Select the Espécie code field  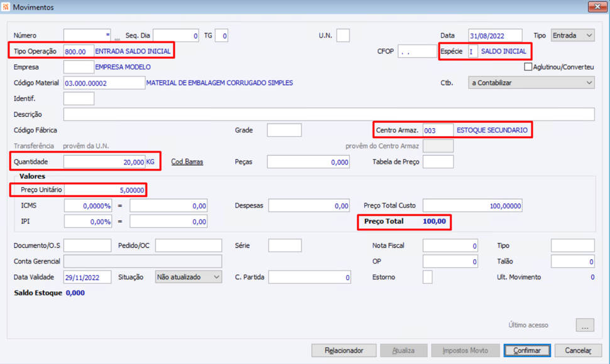(x=472, y=51)
